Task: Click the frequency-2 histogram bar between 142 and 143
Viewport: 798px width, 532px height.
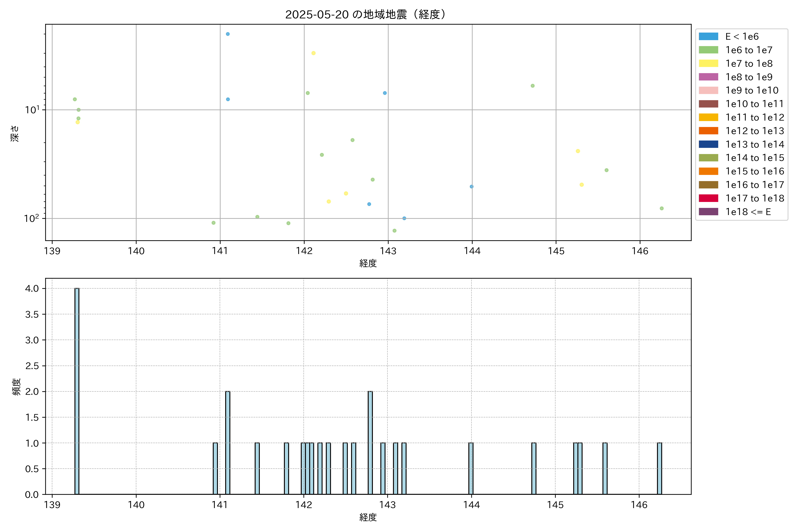Action: [x=370, y=443]
